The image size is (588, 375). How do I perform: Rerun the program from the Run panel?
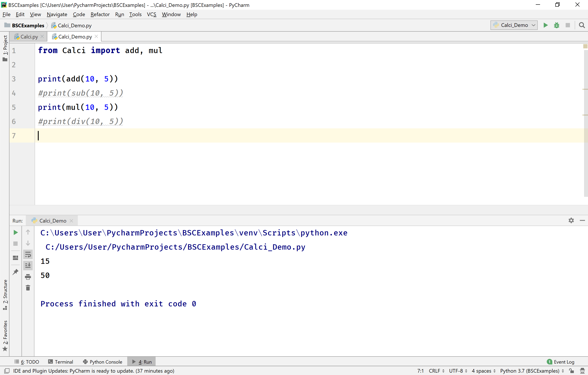[x=15, y=232]
